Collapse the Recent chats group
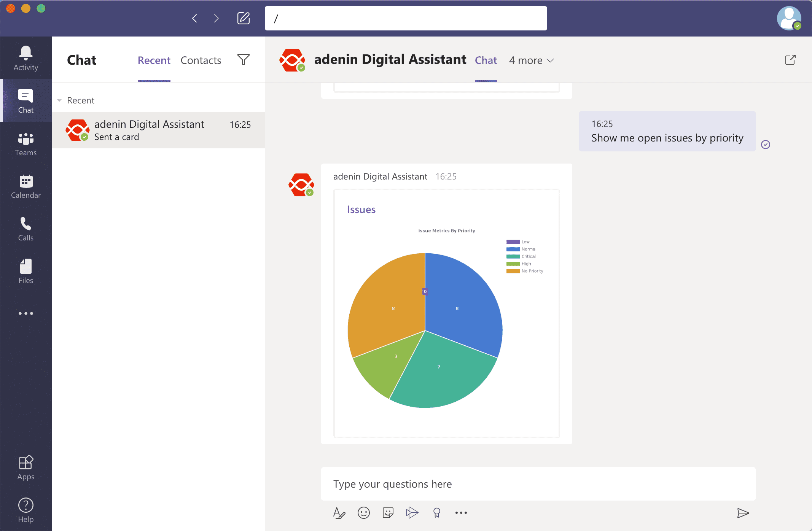Viewport: 812px width, 531px height. pos(59,100)
